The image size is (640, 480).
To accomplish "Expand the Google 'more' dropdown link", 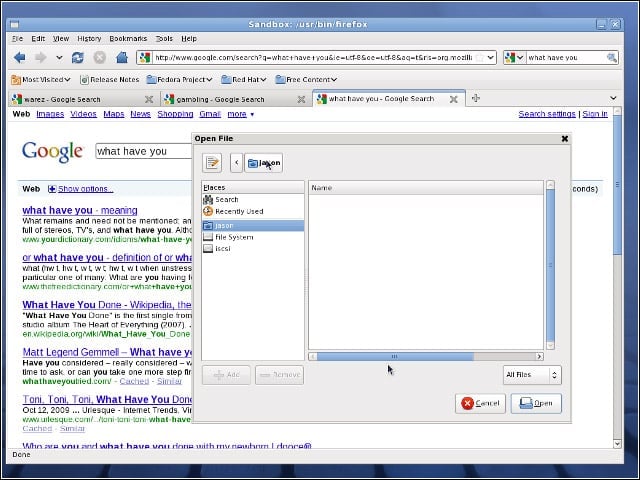I will point(241,114).
